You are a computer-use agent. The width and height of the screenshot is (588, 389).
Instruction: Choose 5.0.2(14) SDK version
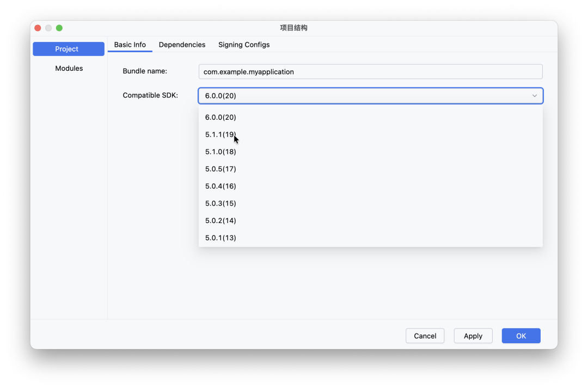tap(370, 221)
